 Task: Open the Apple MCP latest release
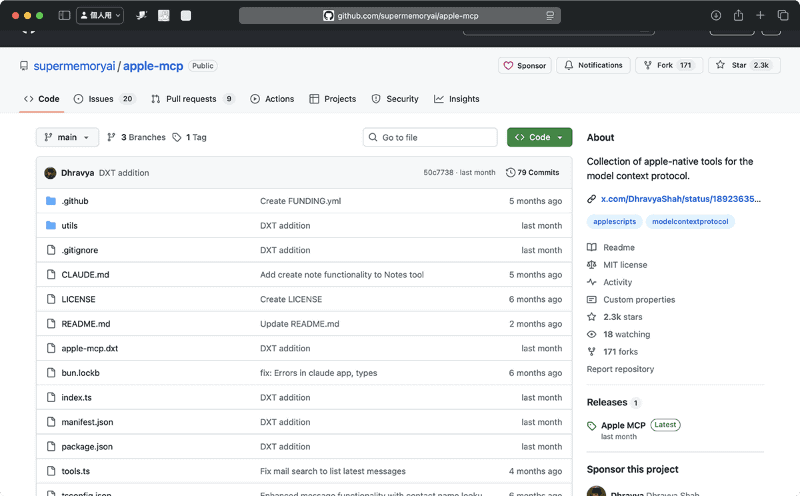pos(623,425)
